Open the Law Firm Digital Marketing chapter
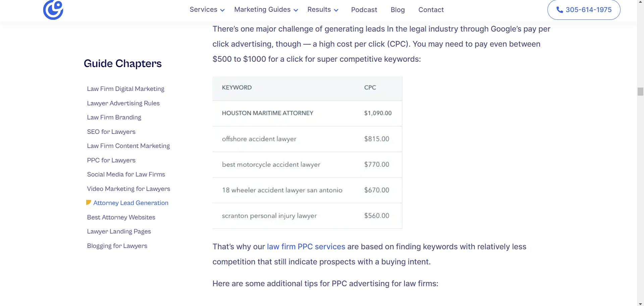 pyautogui.click(x=125, y=89)
